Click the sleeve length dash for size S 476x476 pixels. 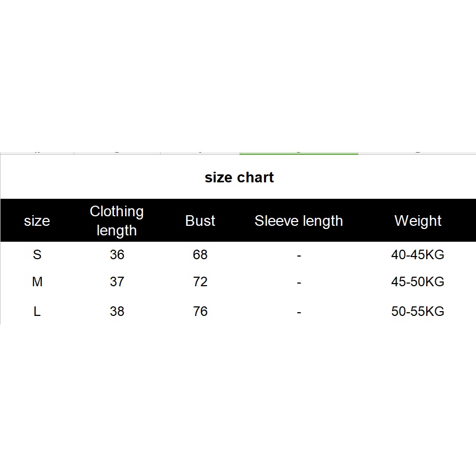(x=299, y=256)
